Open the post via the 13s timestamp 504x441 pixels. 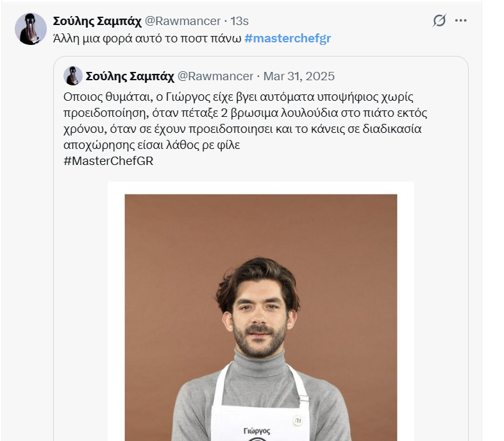[x=240, y=21]
